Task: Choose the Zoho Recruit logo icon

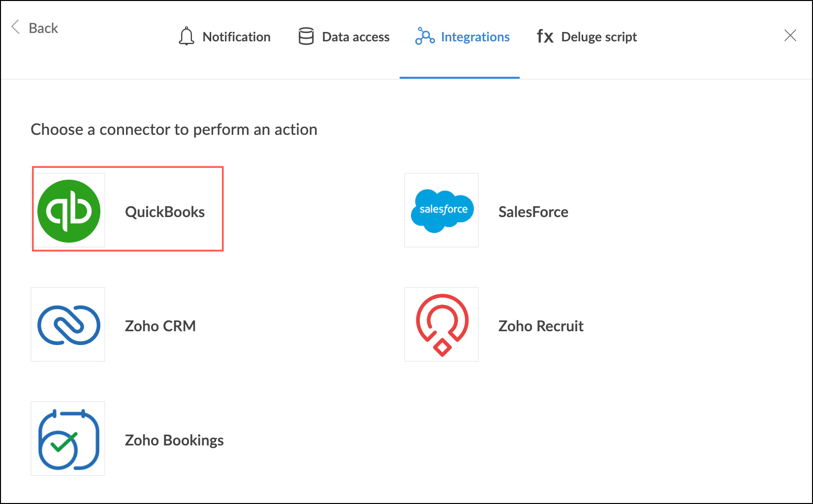Action: [442, 325]
